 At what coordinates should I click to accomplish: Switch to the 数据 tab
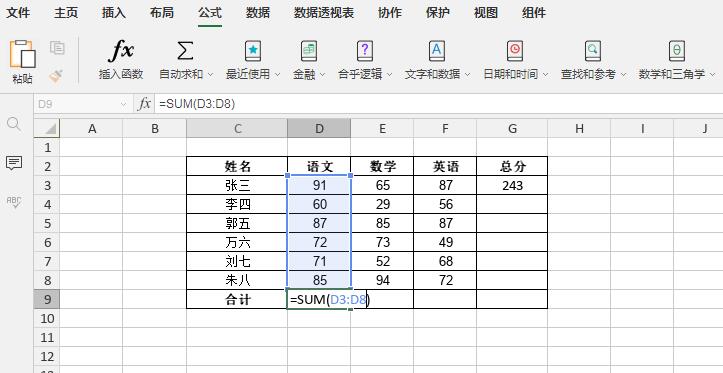(258, 13)
